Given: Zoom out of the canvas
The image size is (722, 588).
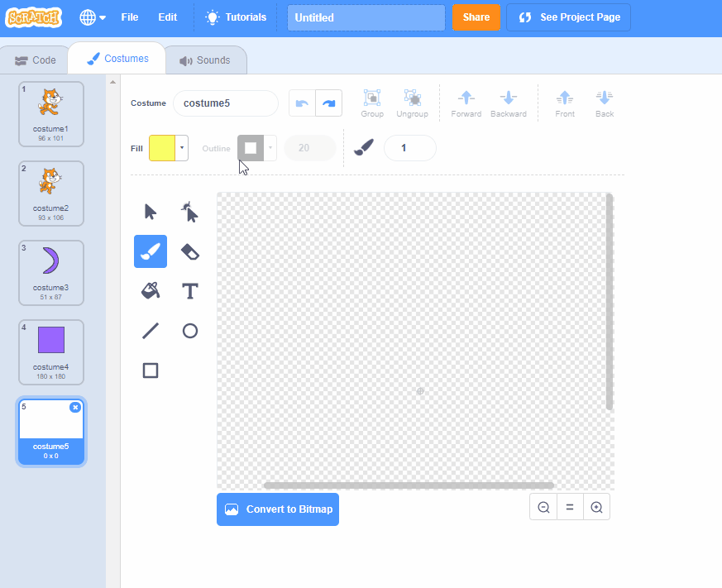Looking at the screenshot, I should coord(543,508).
